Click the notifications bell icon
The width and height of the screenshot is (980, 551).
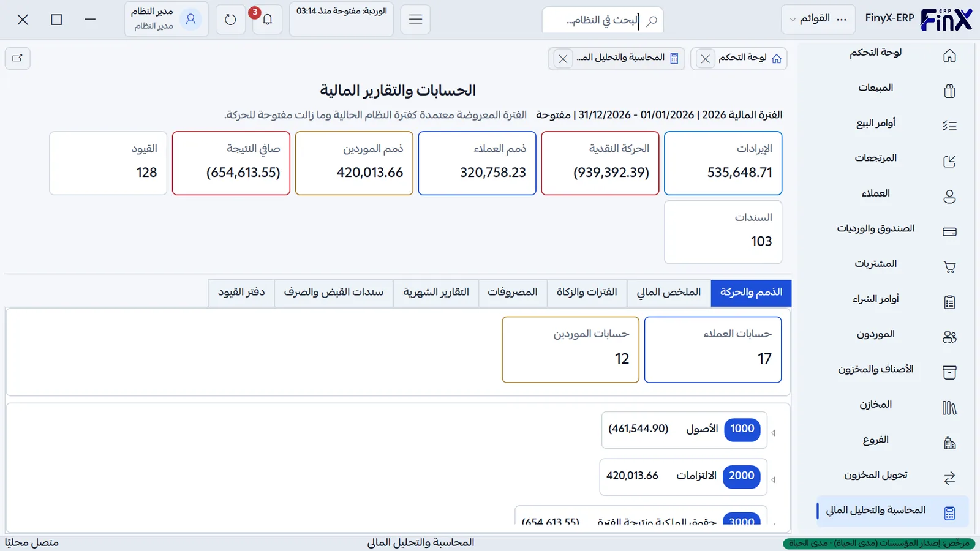[x=268, y=20]
